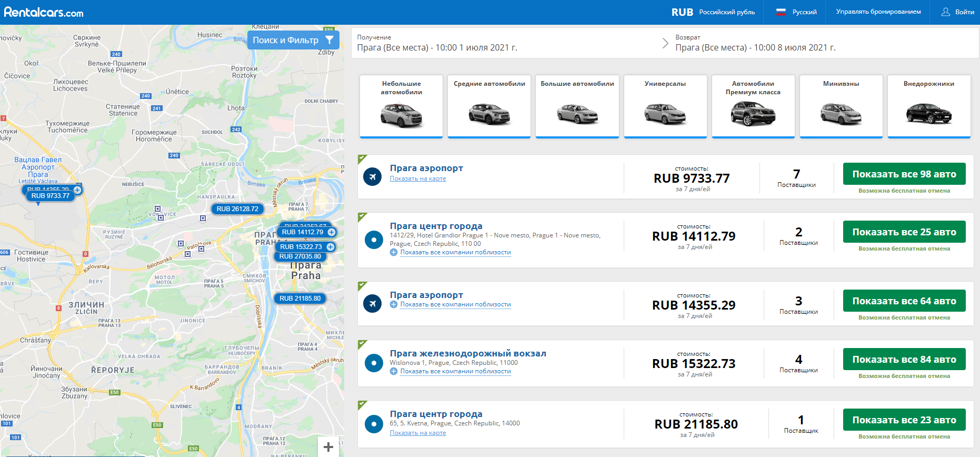Show all 64 cars button
The width and height of the screenshot is (980, 457).
click(x=904, y=301)
